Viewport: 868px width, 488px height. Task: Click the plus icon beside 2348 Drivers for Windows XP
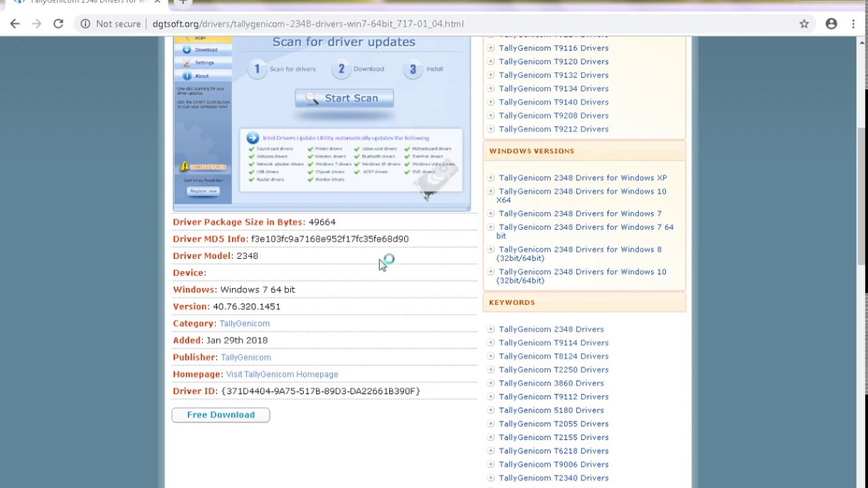pos(491,178)
